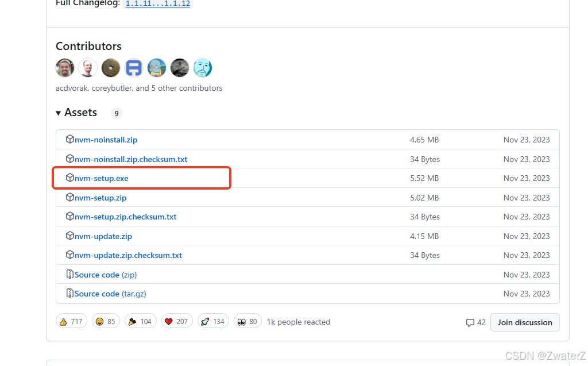The height and width of the screenshot is (366, 588).
Task: Select the 4.15 MB size of nvm-update.zip
Action: 424,237
